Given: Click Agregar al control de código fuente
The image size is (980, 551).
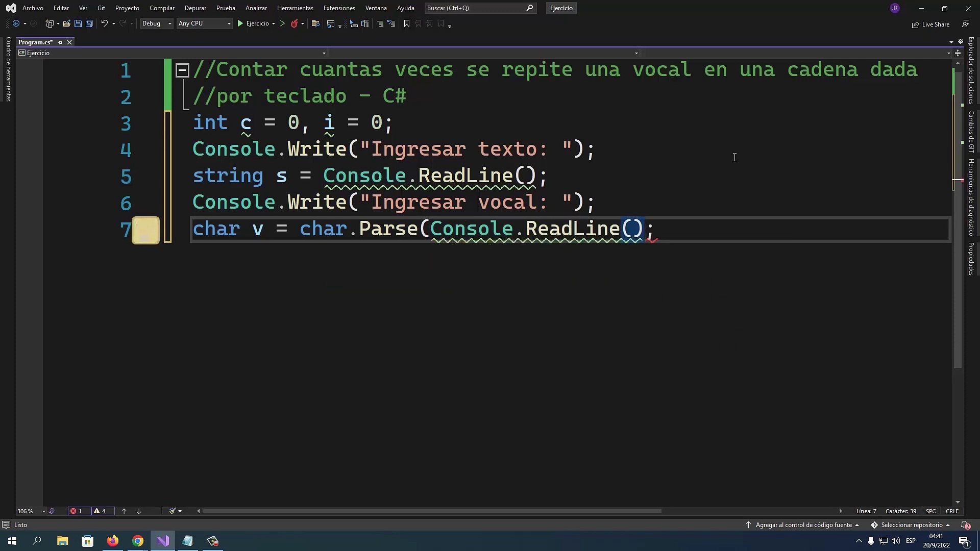Looking at the screenshot, I should pos(803,525).
